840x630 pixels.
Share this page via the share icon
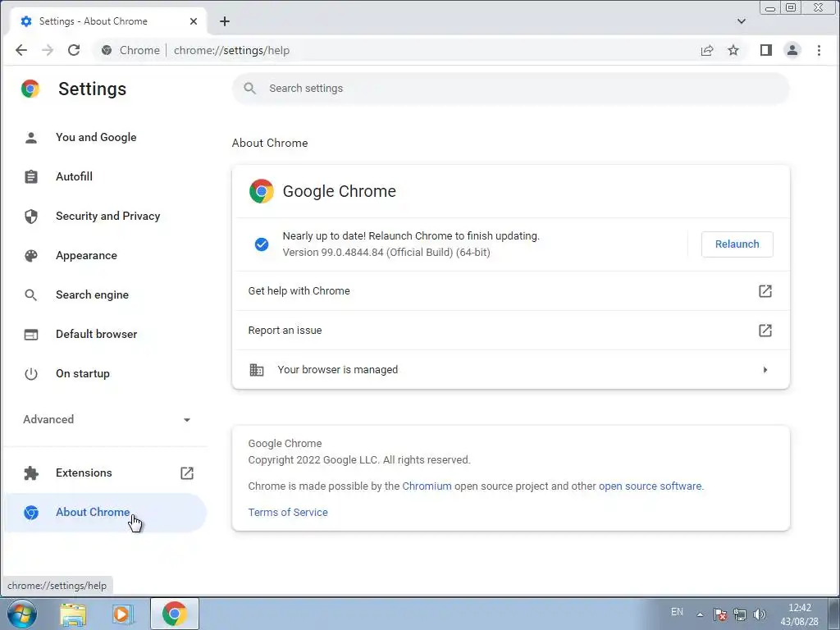707,50
